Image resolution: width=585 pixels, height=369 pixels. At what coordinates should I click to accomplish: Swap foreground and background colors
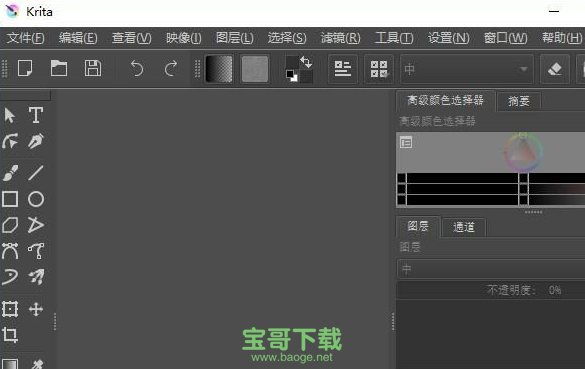pyautogui.click(x=306, y=62)
